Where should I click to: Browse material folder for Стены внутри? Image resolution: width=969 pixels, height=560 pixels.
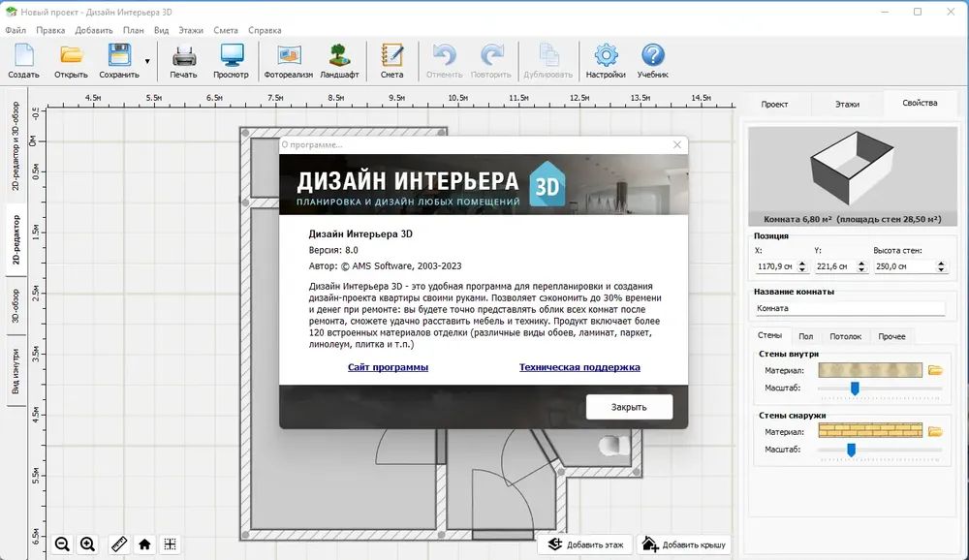click(x=935, y=370)
